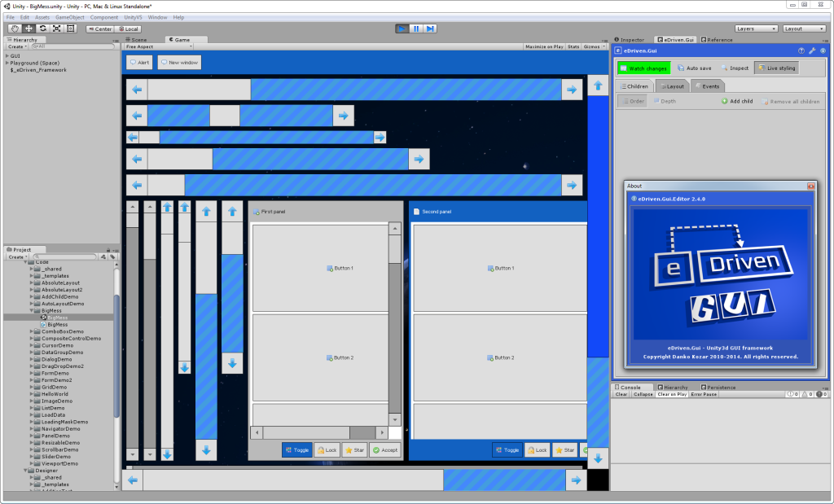Click the Add child button
This screenshot has width=834, height=504.
737,101
